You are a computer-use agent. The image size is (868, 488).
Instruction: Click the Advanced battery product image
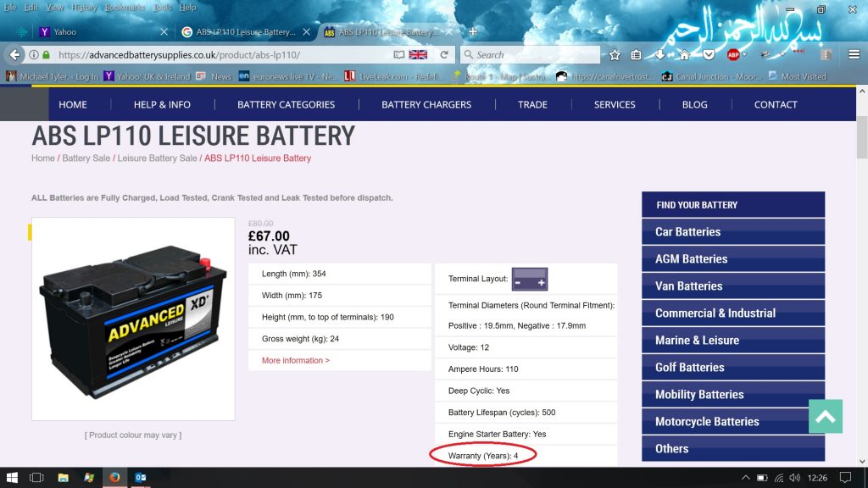click(133, 319)
